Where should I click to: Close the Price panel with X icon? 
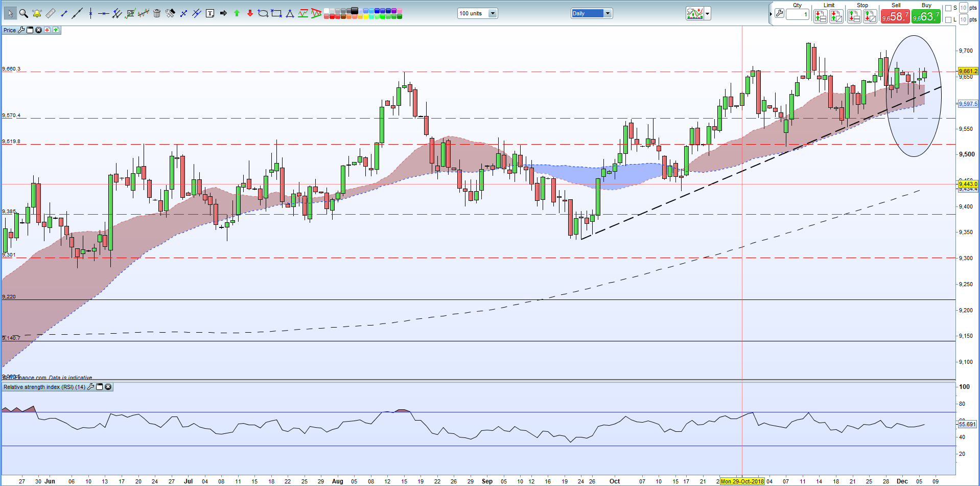38,30
